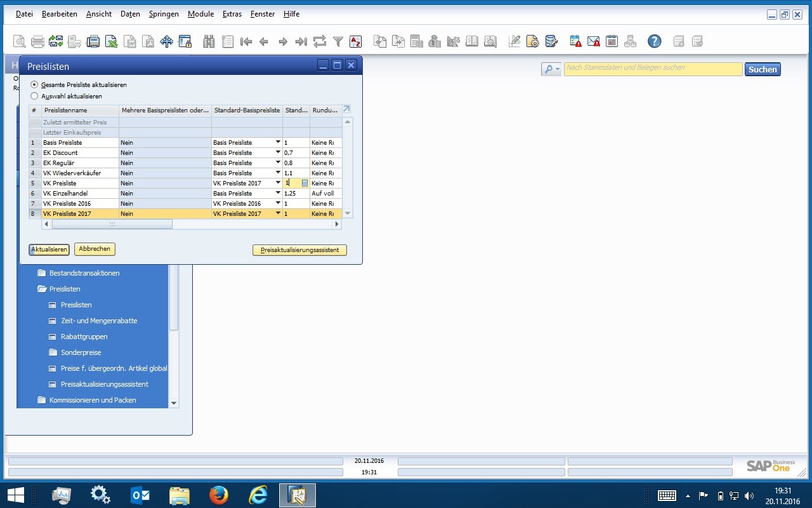Click the 'Nach Stammdaten und Belegen suchen' field

click(x=653, y=69)
